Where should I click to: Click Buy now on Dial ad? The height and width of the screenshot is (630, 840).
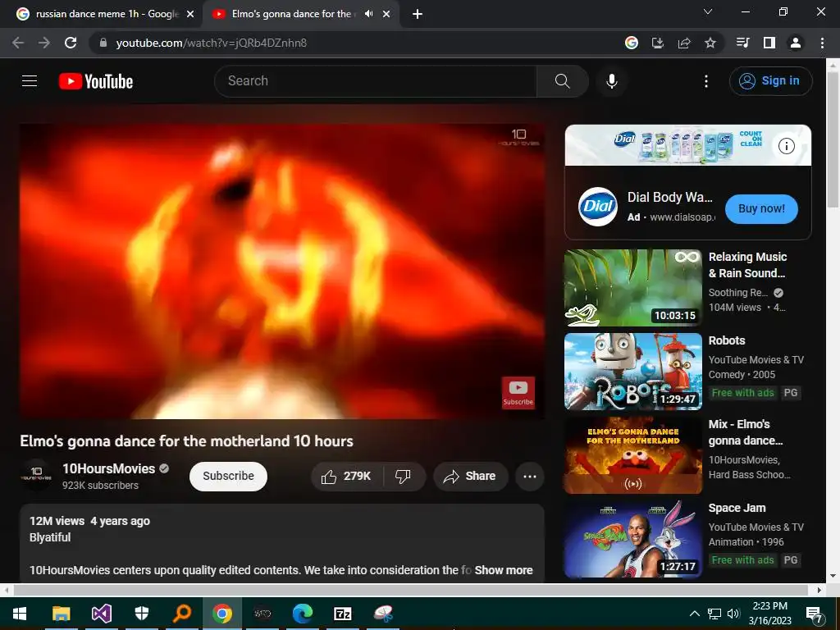[x=761, y=209]
